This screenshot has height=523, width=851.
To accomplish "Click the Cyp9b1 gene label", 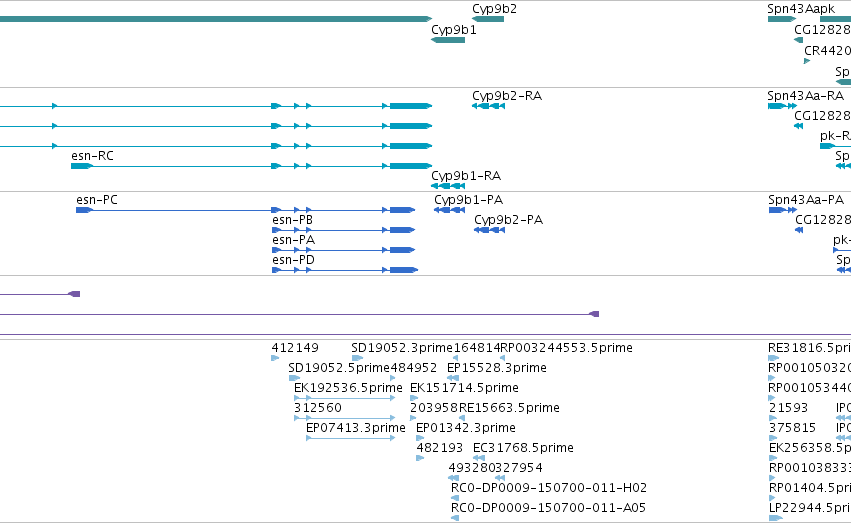I will (x=454, y=30).
